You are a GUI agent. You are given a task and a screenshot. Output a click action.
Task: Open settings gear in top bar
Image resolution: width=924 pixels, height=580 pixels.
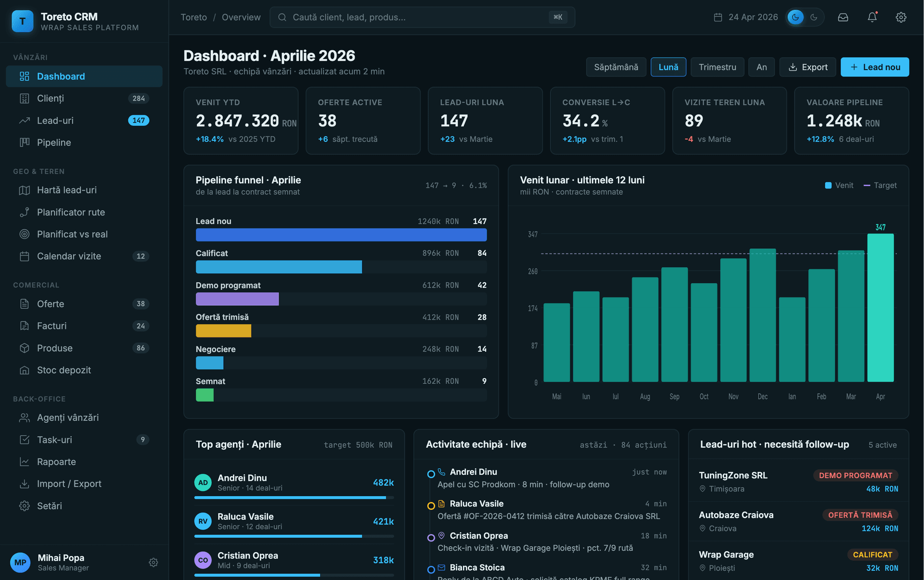[901, 17]
